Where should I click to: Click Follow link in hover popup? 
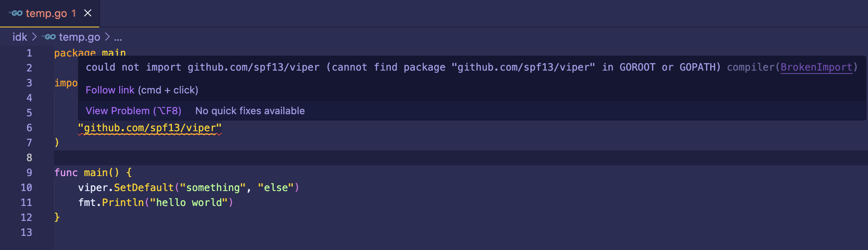(110, 90)
